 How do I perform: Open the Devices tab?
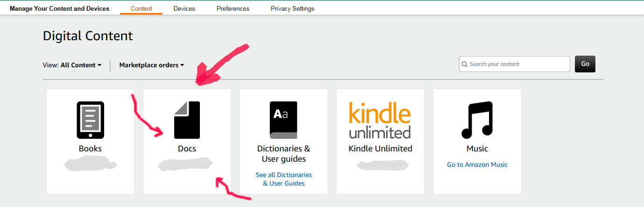[184, 8]
